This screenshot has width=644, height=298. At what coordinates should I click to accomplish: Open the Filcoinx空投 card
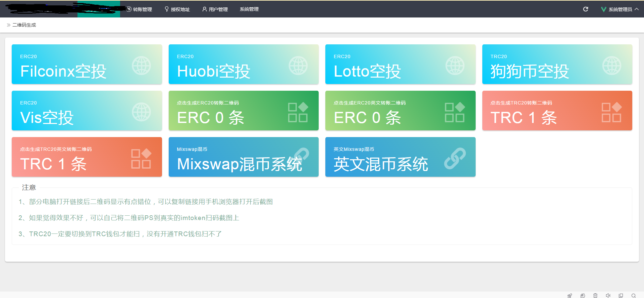click(87, 64)
